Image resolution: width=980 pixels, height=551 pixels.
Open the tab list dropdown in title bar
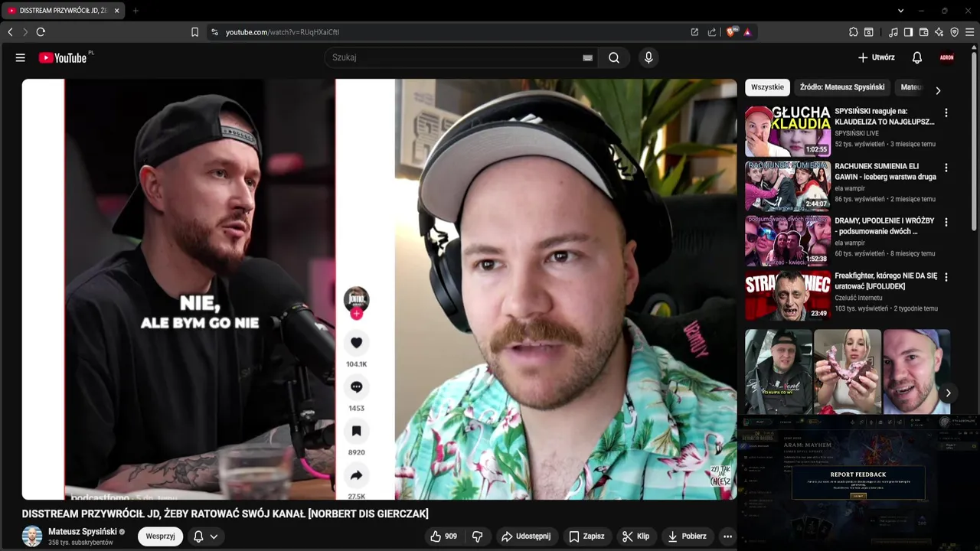tap(900, 11)
